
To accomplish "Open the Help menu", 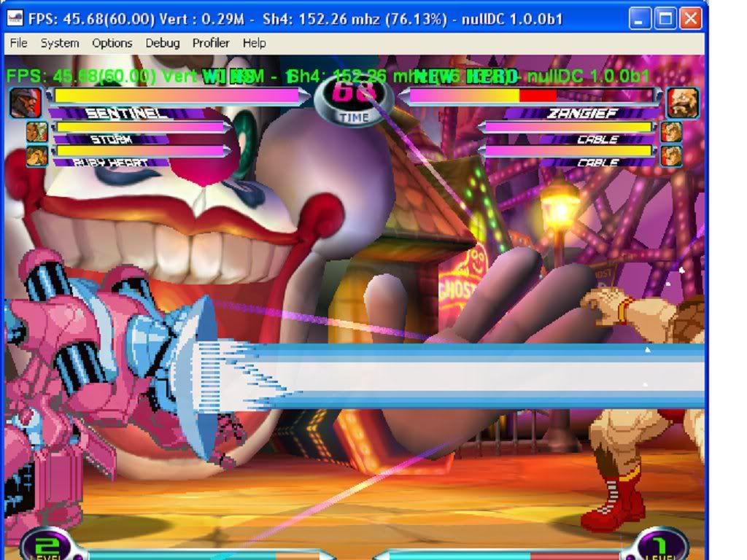I will 255,43.
